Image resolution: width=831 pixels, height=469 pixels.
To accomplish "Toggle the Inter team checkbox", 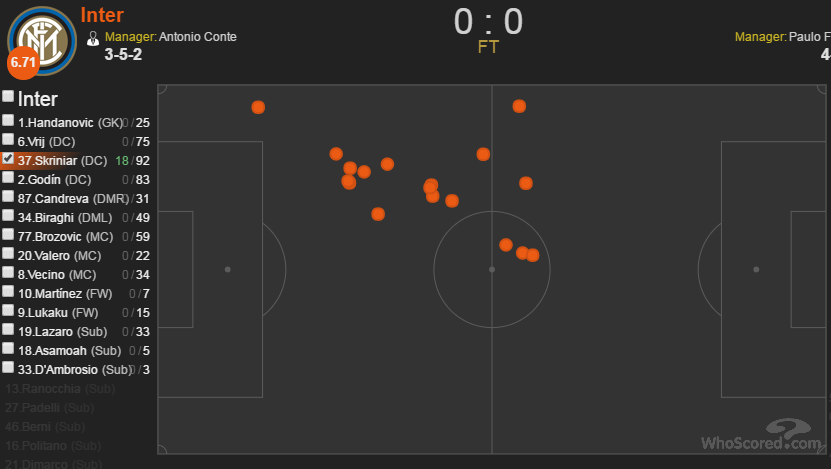I will 8,96.
